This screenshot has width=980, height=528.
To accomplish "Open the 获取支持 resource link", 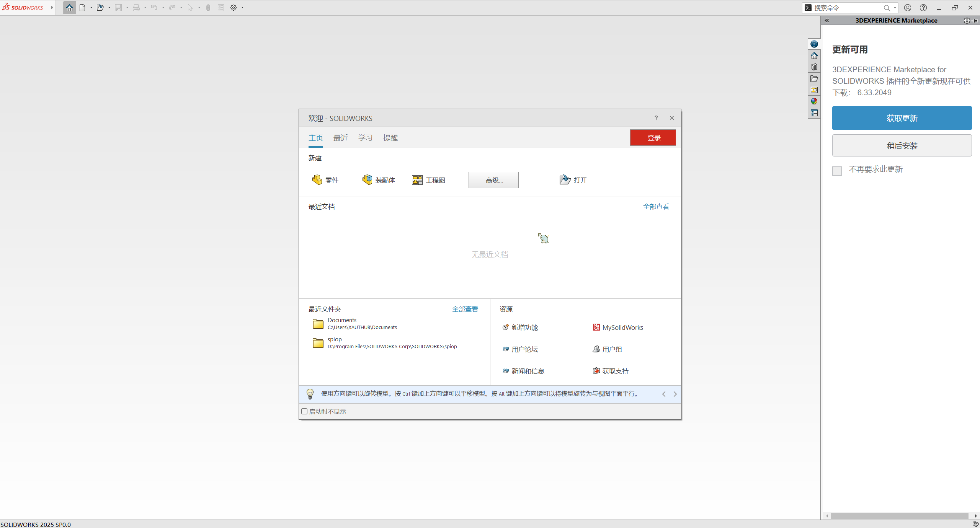I will [x=611, y=371].
